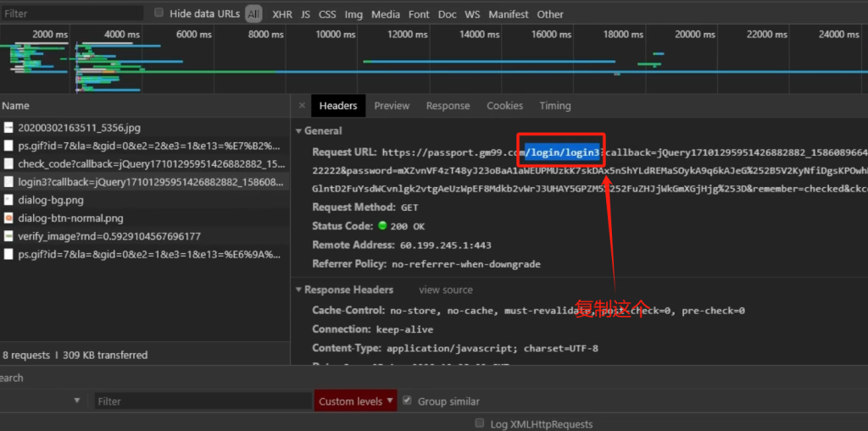Enable Log XMLHttpRequests checkbox
The image size is (868, 431).
pos(480,423)
